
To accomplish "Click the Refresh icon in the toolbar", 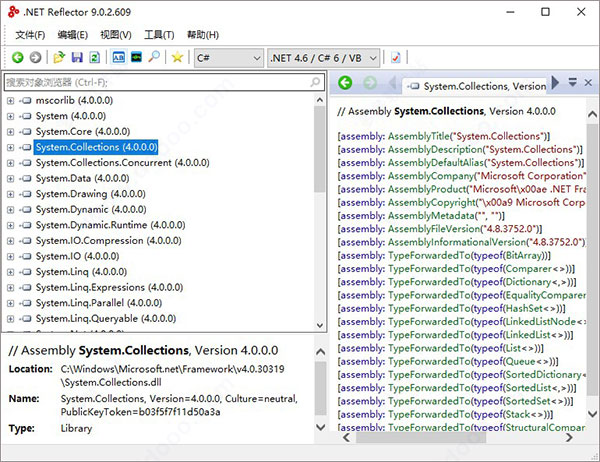I will point(94,58).
